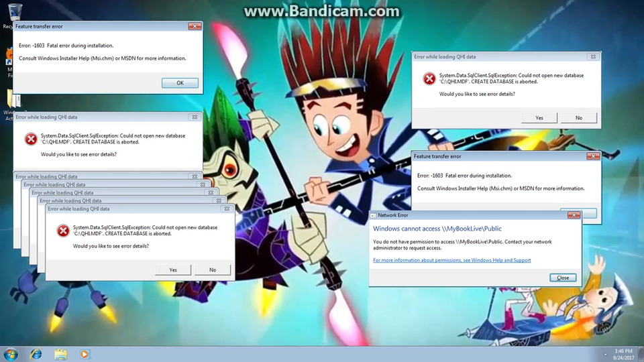
Task: Click Yes in the frontmost left QHI dialog
Action: (x=173, y=269)
